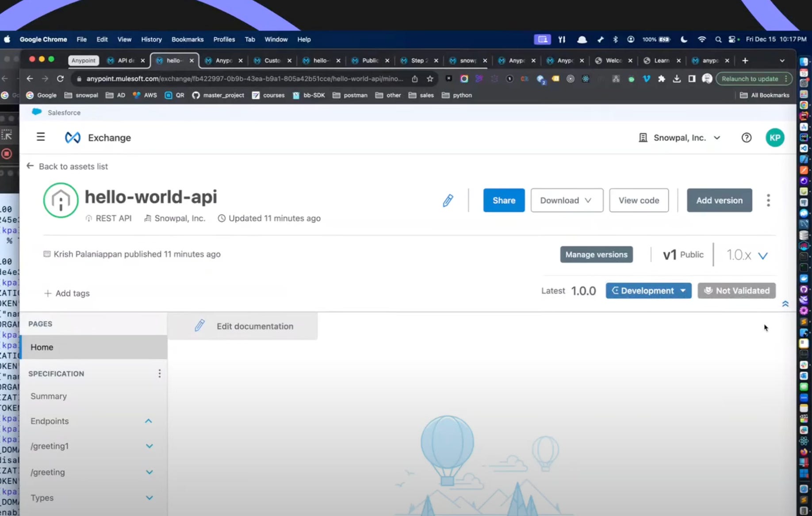Screen dimensions: 812x516
Task: Click the Salesforce cloud logo
Action: pyautogui.click(x=37, y=112)
